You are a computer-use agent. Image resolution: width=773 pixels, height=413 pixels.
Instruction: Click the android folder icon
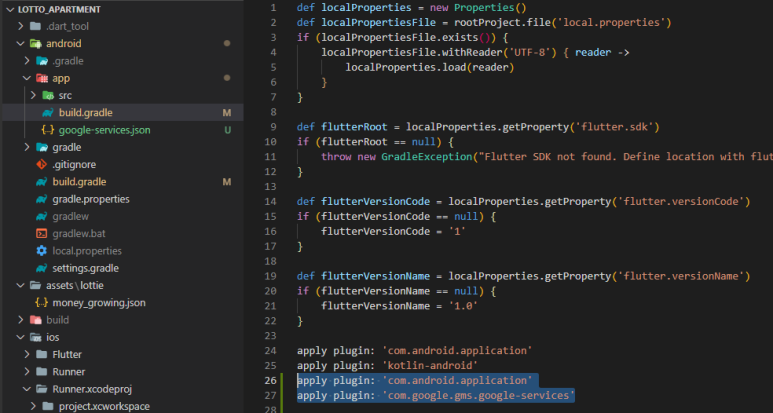(x=35, y=43)
